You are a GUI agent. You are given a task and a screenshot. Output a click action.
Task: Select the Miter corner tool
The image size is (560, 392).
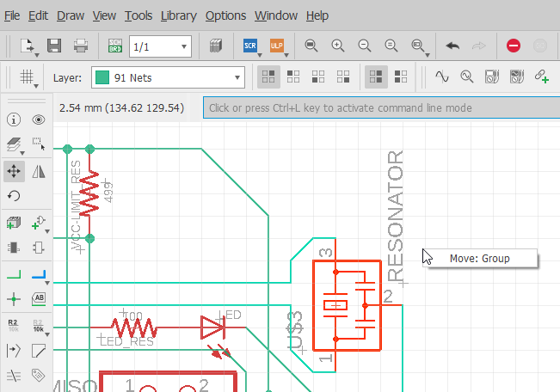pyautogui.click(x=39, y=351)
